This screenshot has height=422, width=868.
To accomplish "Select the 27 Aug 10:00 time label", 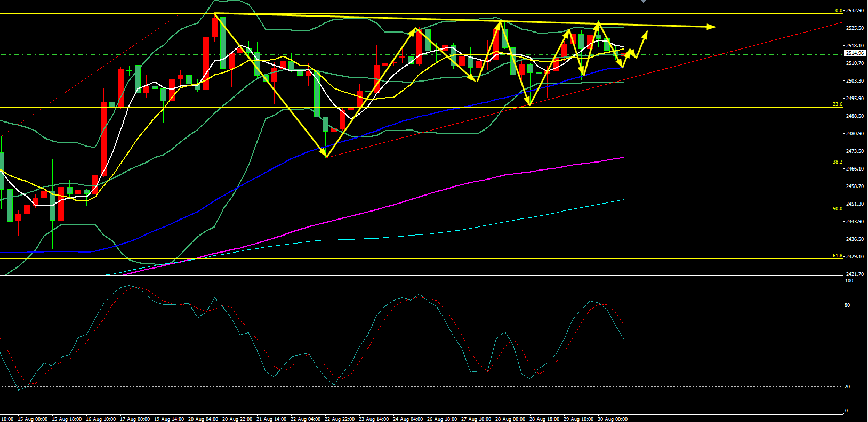I will 476,419.
